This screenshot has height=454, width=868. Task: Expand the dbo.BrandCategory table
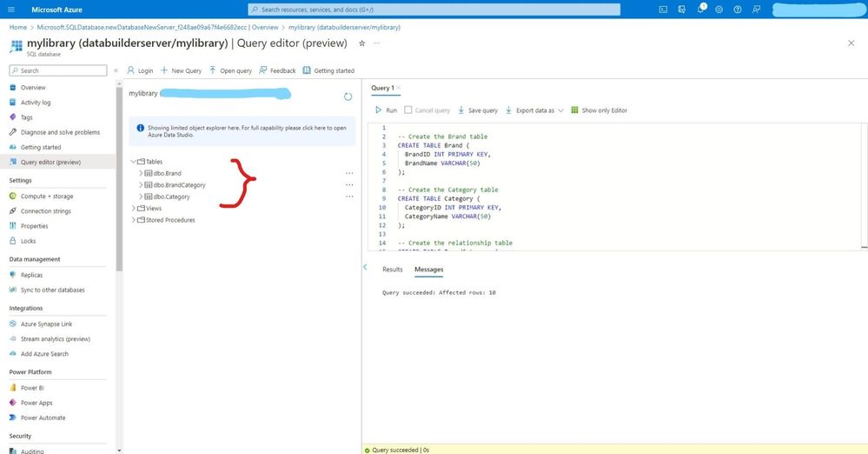point(141,185)
